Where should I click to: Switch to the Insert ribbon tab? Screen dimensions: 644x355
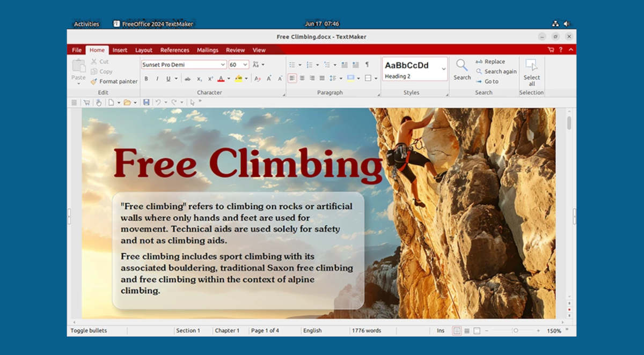pyautogui.click(x=120, y=49)
